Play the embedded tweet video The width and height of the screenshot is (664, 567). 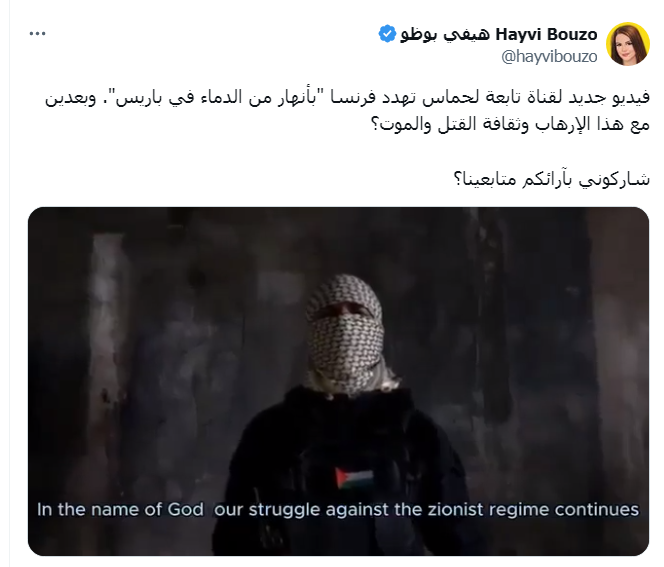[338, 381]
